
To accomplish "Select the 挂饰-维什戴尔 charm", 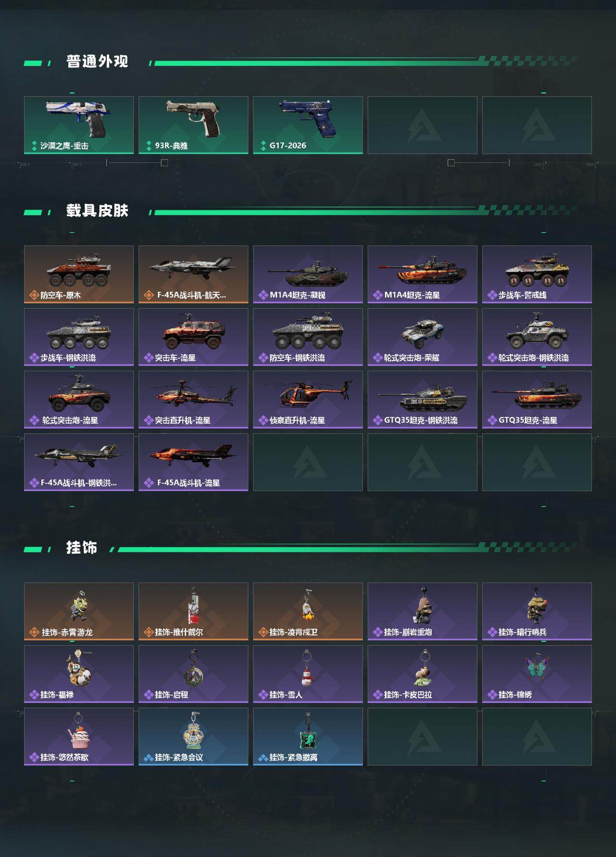I will 193,611.
